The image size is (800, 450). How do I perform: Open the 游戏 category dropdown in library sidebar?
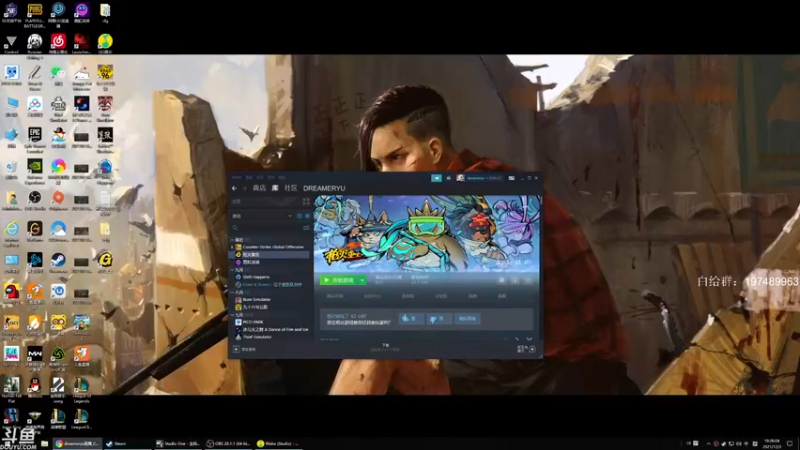coord(263,216)
